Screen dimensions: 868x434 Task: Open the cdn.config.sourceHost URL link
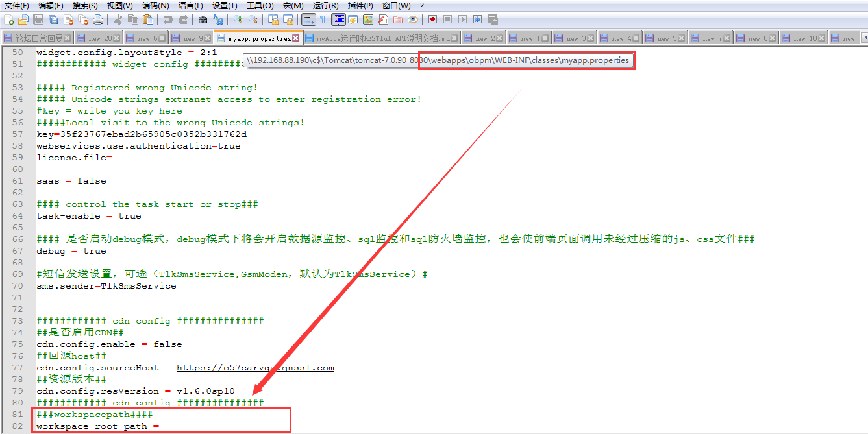pyautogui.click(x=255, y=368)
